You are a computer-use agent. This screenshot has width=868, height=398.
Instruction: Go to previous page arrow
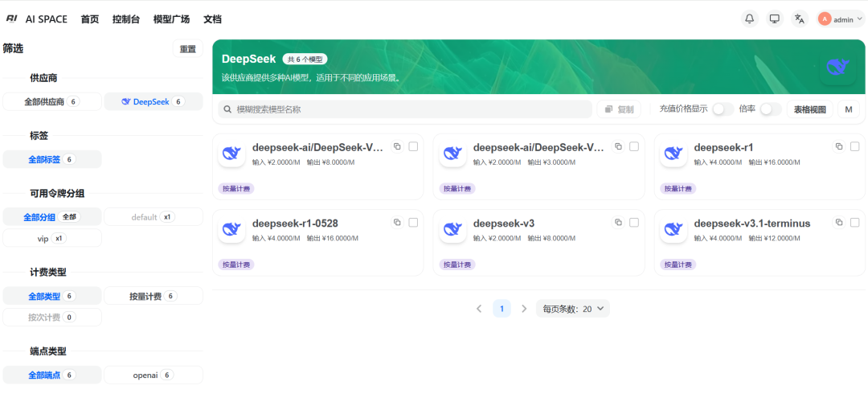point(479,308)
